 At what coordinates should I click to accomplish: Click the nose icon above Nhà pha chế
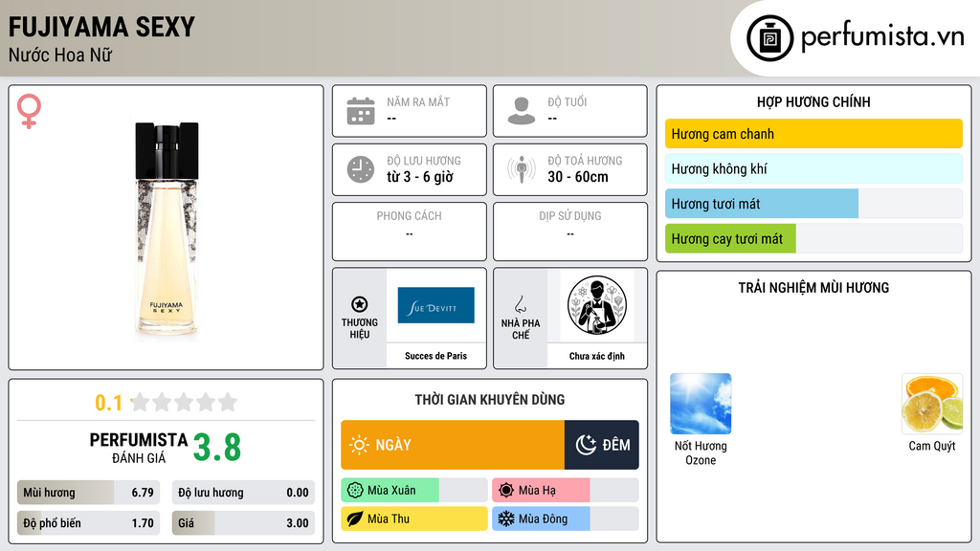[x=520, y=304]
